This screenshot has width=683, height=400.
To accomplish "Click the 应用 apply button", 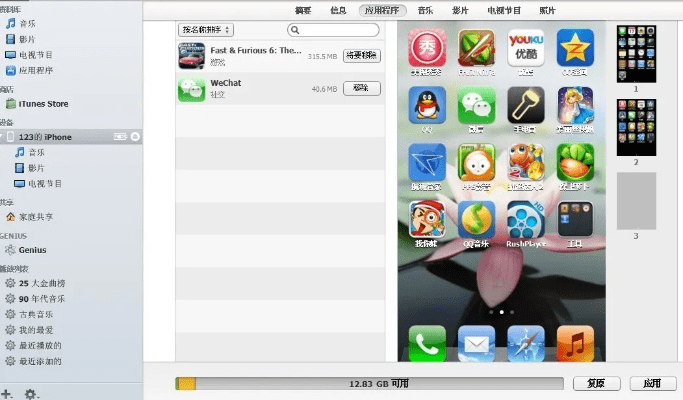I will (652, 383).
